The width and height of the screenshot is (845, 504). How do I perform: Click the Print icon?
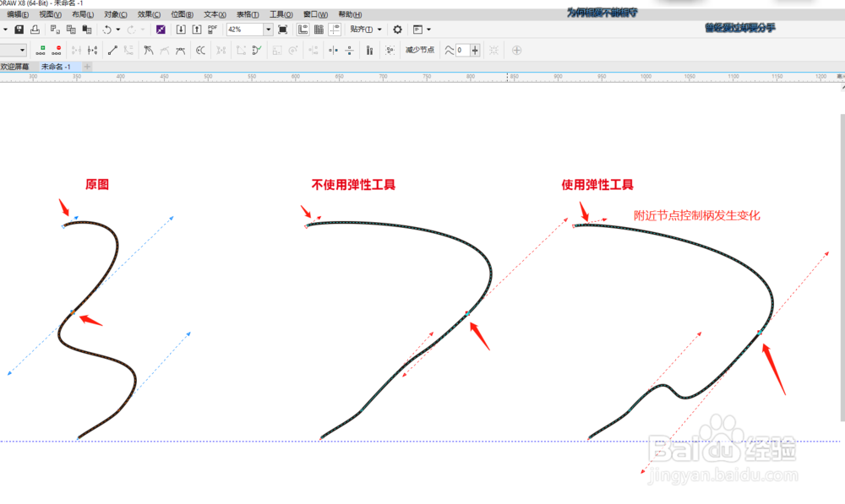(35, 30)
